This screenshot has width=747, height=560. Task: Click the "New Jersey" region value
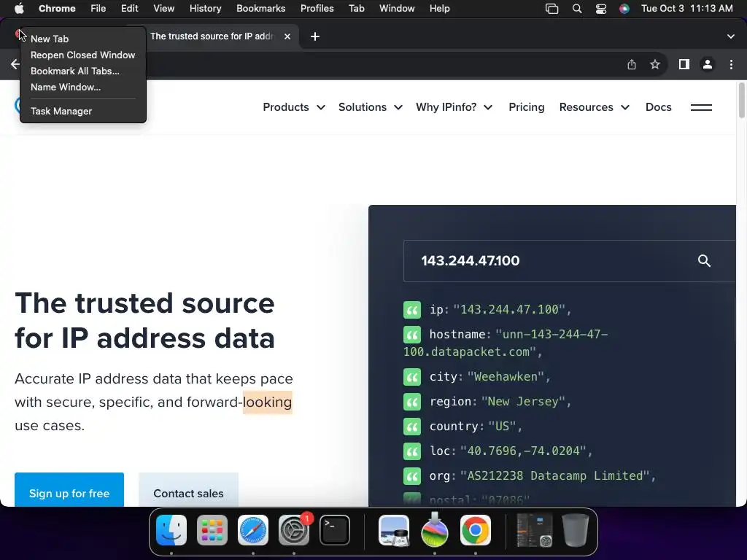[523, 402]
